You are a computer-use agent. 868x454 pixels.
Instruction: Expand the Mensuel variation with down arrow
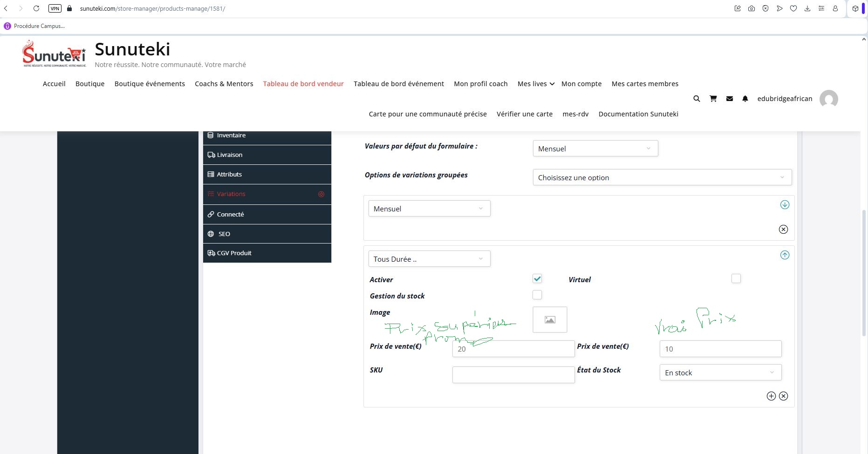click(785, 205)
